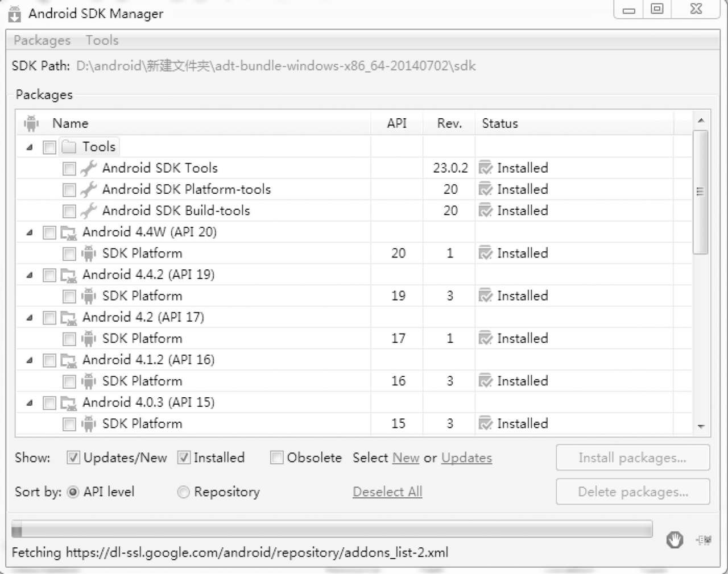Collapse the Android 4.0.3 (API 15) group
The height and width of the screenshot is (574, 728).
coord(30,404)
